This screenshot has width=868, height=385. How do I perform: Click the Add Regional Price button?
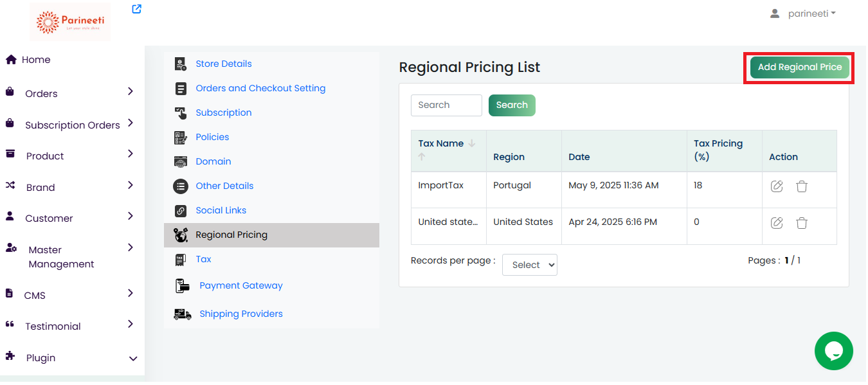pos(799,67)
